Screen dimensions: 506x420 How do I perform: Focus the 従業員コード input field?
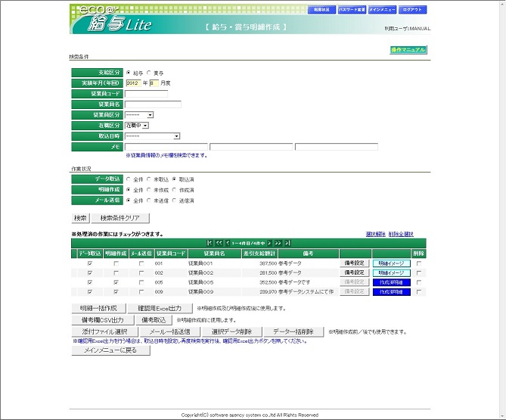146,94
